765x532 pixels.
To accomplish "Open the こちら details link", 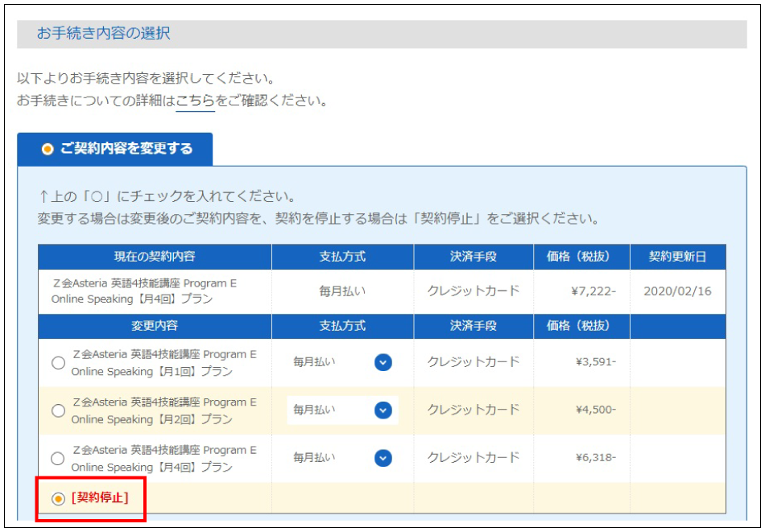I will 195,101.
